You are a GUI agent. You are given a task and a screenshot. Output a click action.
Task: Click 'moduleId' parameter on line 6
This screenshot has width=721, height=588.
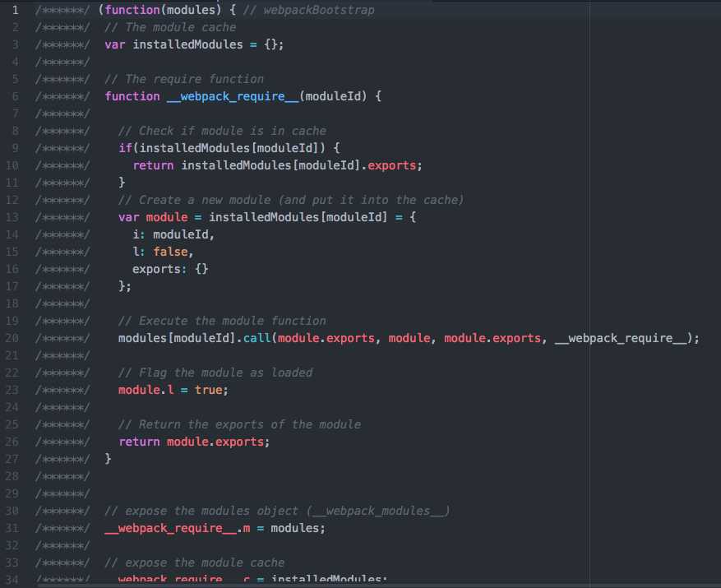point(333,96)
